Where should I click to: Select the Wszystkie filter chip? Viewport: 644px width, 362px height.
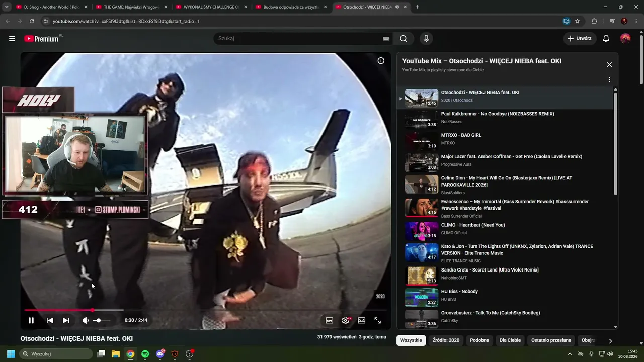[411, 340]
